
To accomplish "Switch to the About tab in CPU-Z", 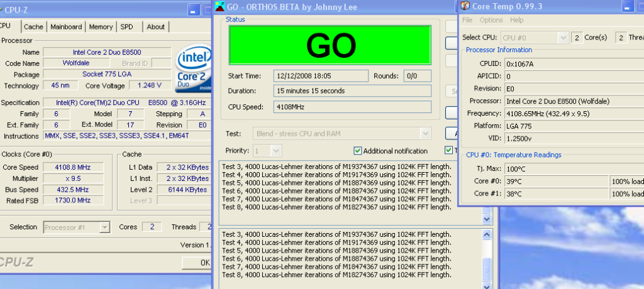I will tap(156, 26).
